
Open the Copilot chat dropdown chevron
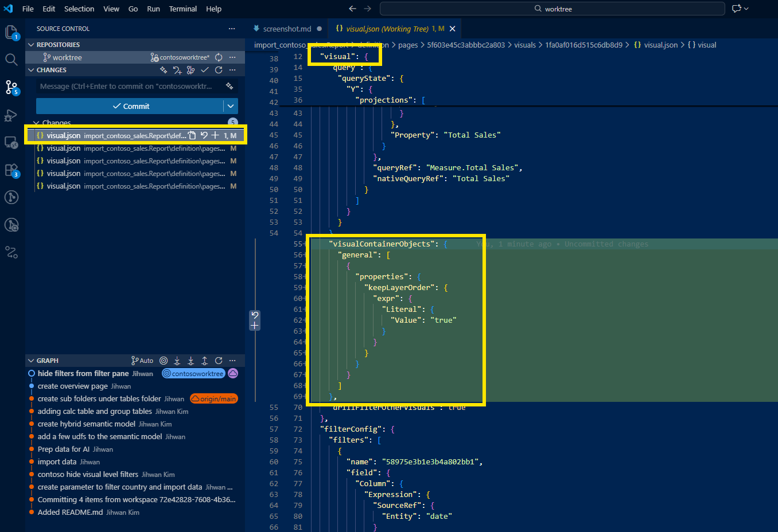pos(746,9)
